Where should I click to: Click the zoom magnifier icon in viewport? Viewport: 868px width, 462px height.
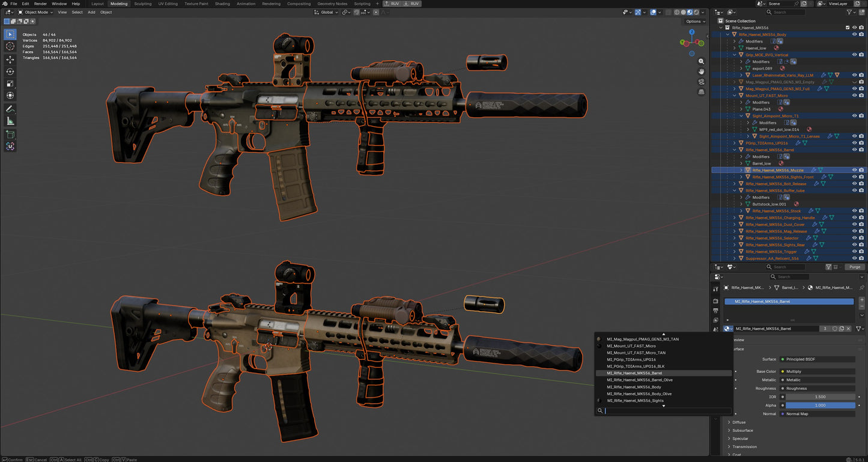click(701, 61)
